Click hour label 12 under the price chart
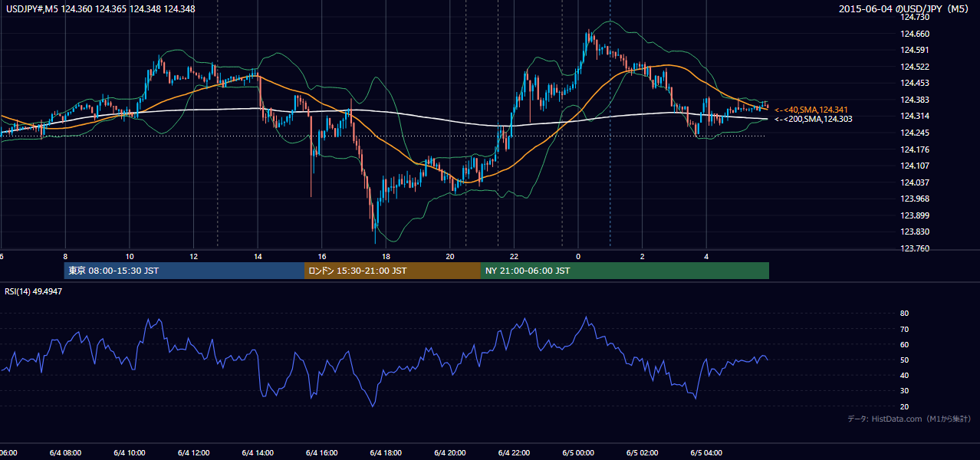 point(193,257)
